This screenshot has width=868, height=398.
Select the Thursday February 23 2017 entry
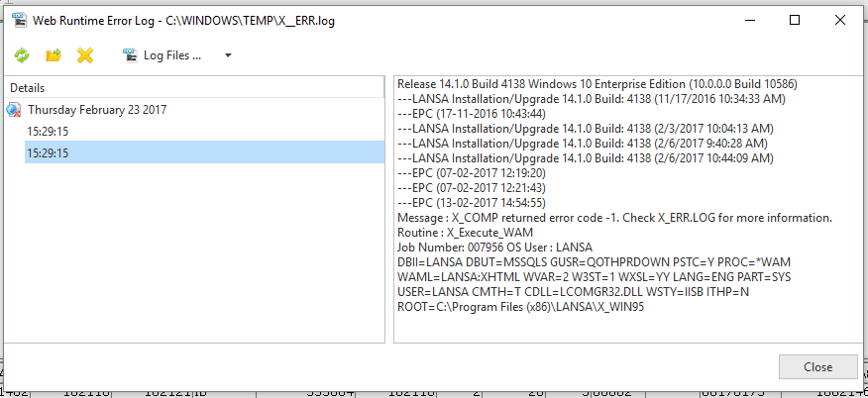[97, 110]
